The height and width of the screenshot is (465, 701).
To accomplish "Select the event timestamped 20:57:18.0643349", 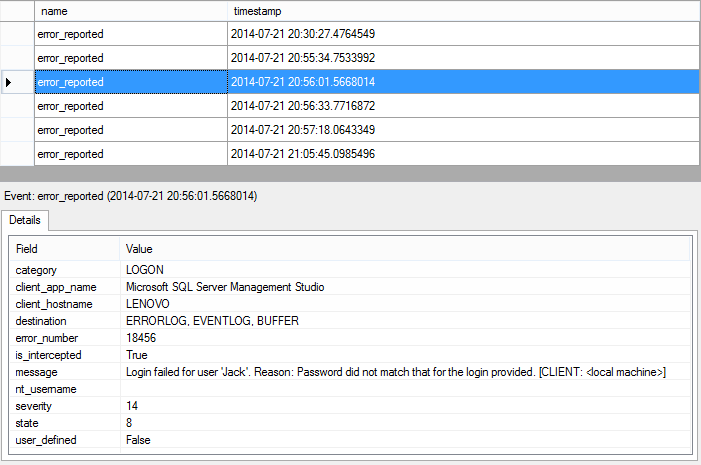I will (303, 130).
